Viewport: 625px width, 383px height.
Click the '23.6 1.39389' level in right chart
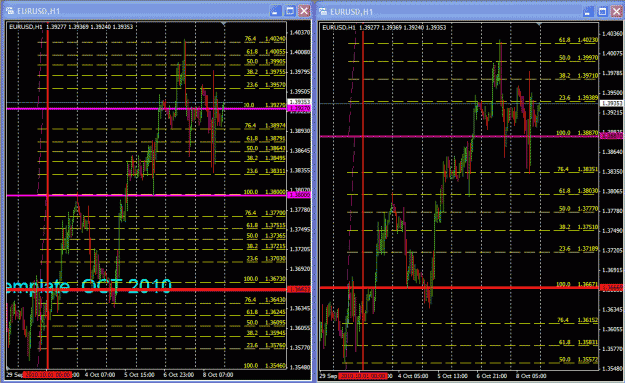point(578,98)
